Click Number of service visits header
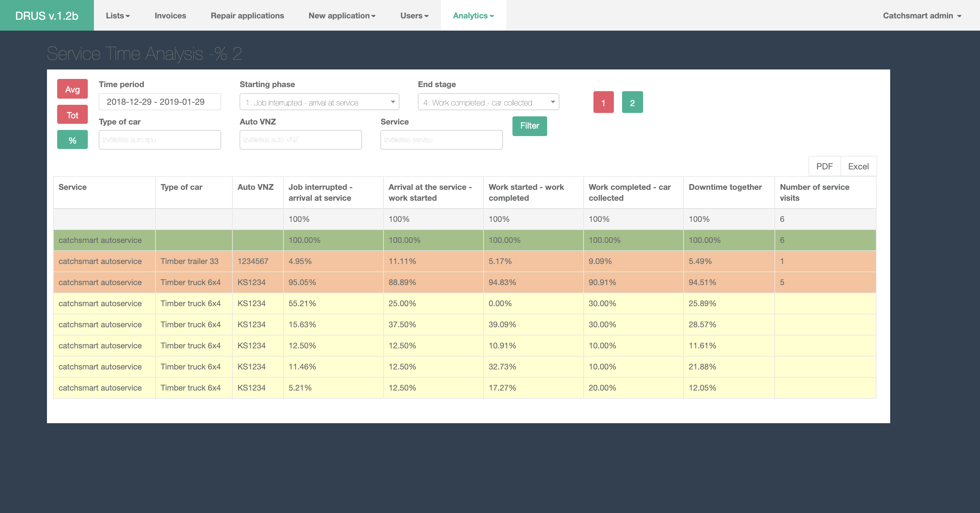 [x=825, y=193]
